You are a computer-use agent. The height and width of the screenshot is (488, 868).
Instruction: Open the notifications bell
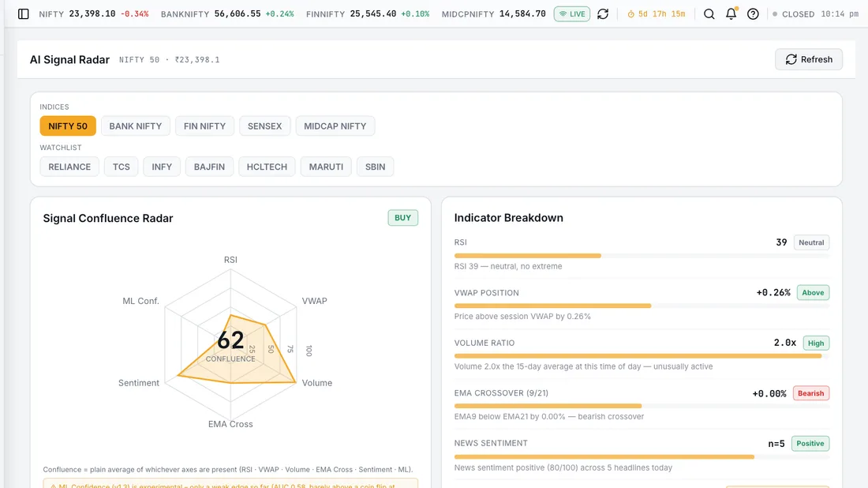point(731,14)
